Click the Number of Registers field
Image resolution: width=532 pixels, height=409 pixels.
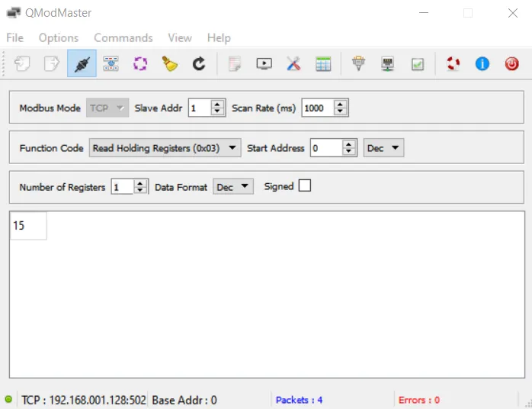(x=122, y=187)
